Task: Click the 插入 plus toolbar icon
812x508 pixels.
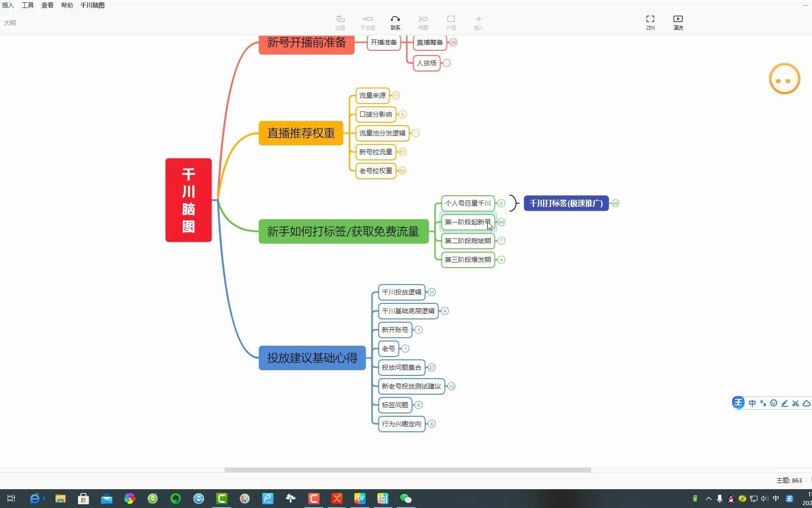Action: [478, 22]
